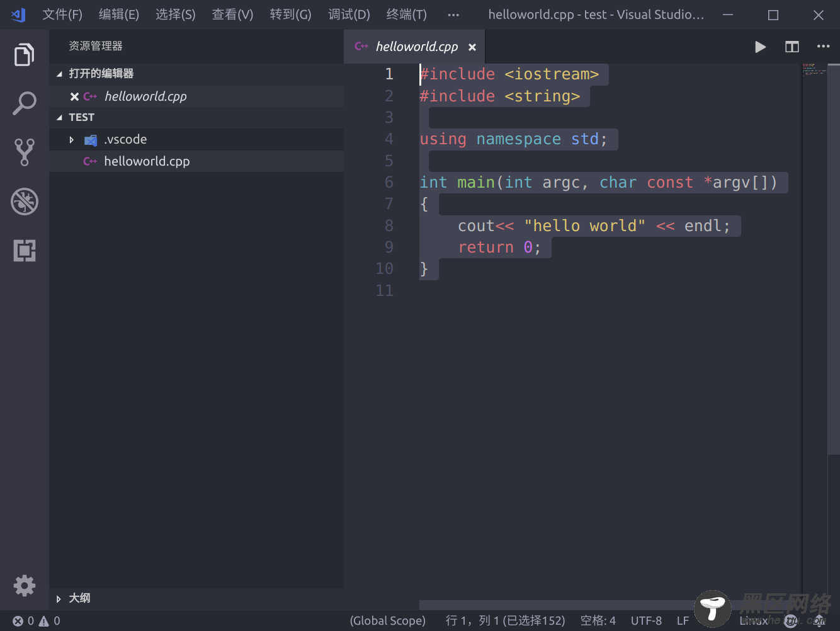Click on the #include <iostream> line
The width and height of the screenshot is (840, 631).
[x=509, y=74]
